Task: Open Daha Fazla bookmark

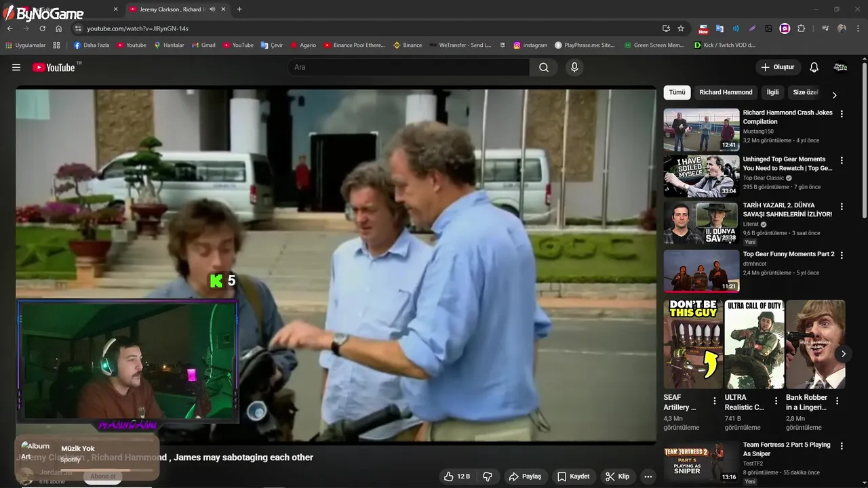Action: click(91, 45)
